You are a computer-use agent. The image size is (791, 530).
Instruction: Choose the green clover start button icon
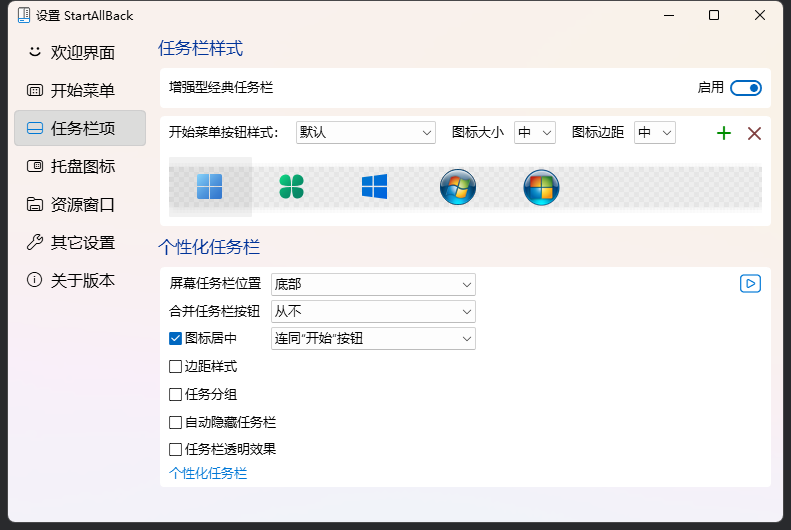(x=292, y=187)
